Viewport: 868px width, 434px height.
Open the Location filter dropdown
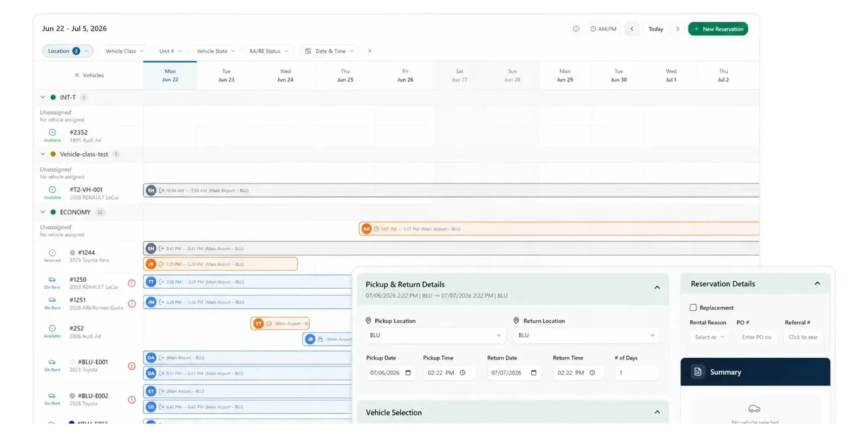click(x=68, y=51)
